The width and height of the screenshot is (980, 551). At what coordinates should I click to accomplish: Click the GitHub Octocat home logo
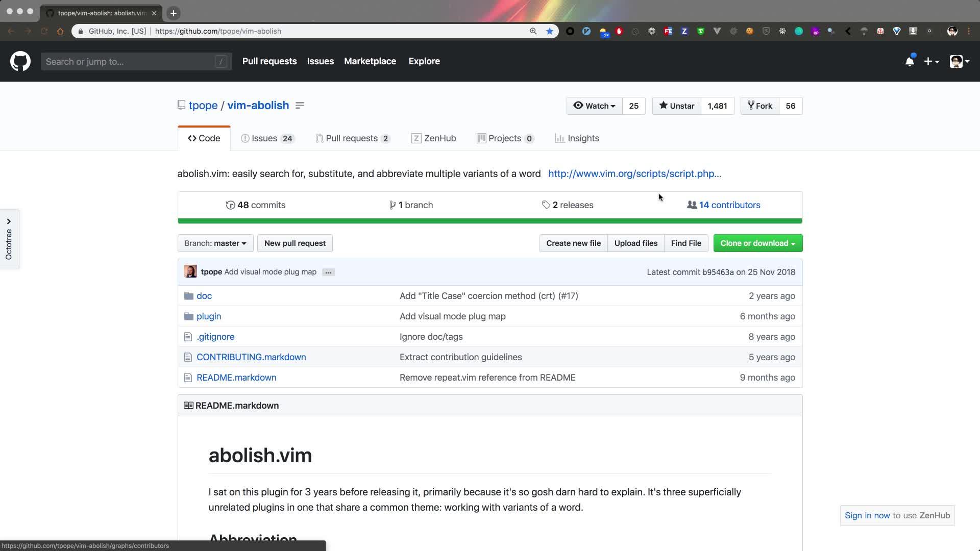20,61
